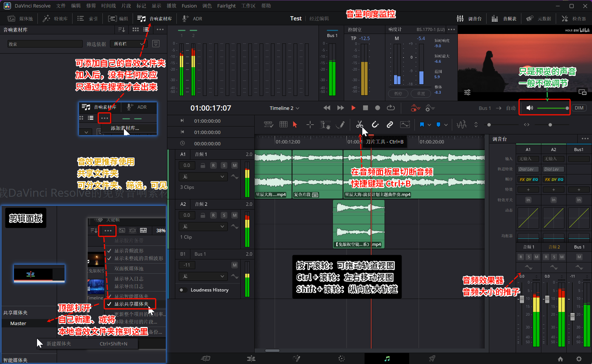Open viewer settings sliders icon

[x=467, y=92]
